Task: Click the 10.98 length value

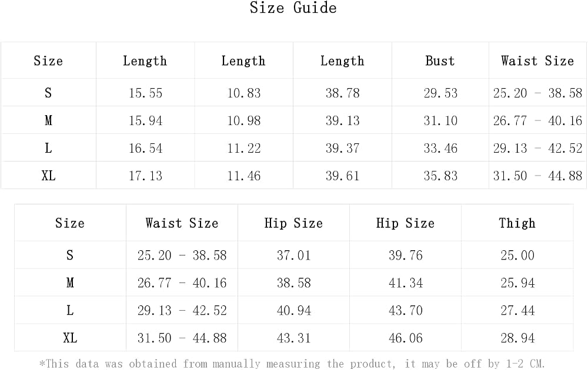Action: (244, 120)
